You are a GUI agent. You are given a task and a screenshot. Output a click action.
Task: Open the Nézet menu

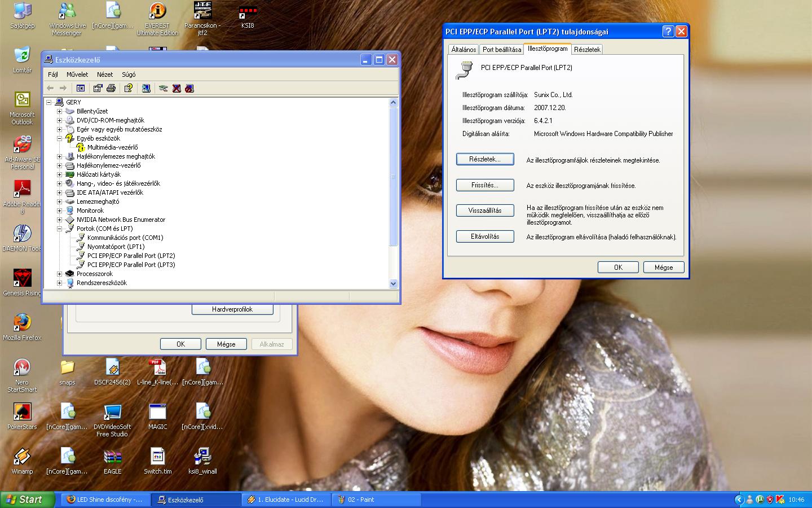point(105,75)
